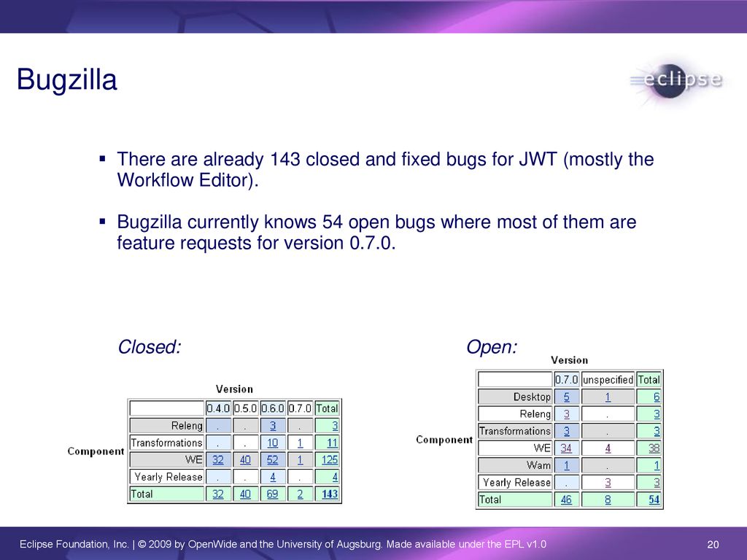This screenshot has width=747, height=560.
Task: Click slide page number 20
Action: [713, 544]
